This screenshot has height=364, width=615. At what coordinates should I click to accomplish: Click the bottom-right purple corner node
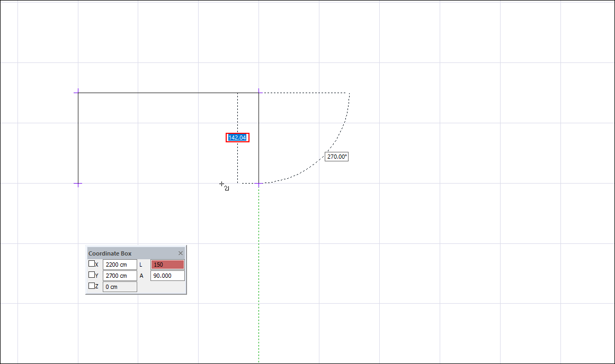point(259,184)
